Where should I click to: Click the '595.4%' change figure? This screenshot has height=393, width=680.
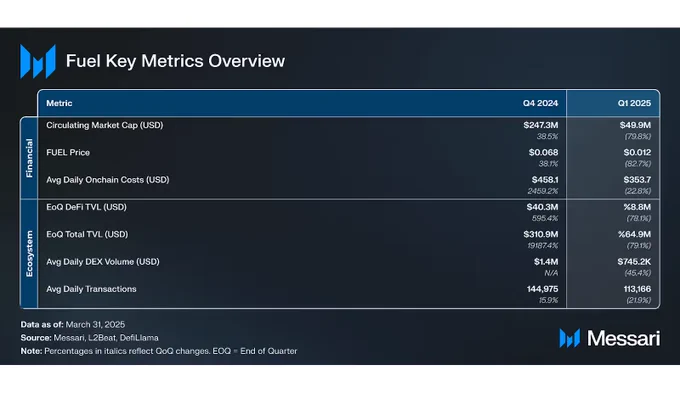(x=545, y=219)
